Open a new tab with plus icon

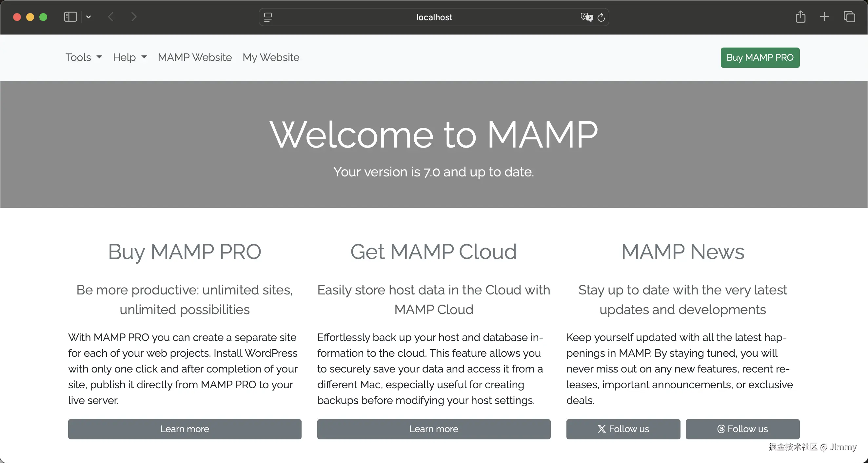(x=824, y=17)
